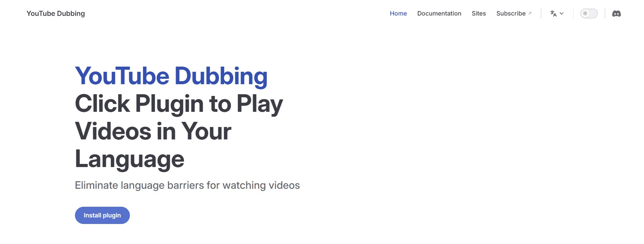Click the blue YouTube Dubbing hero heading
This screenshot has height=244, width=644.
tap(171, 76)
